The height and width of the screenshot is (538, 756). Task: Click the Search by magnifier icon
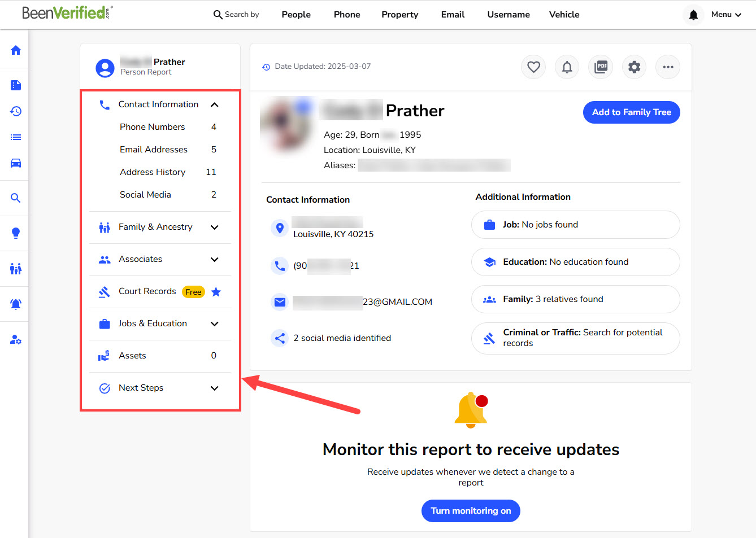click(x=218, y=15)
